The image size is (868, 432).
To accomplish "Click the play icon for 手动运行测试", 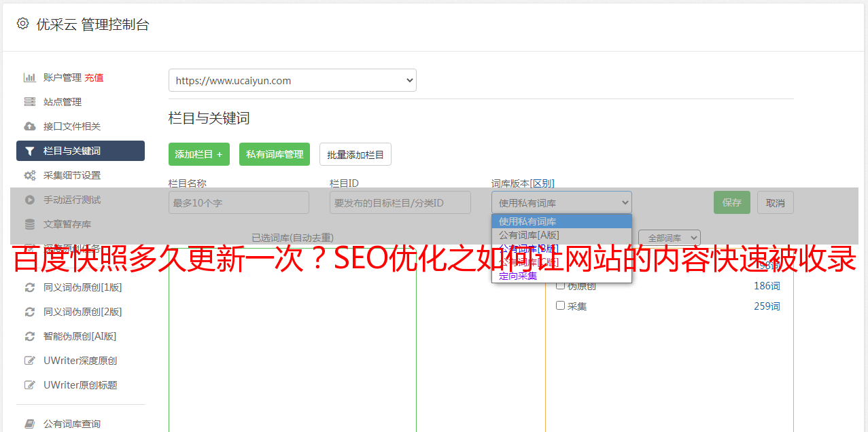I will click(30, 200).
